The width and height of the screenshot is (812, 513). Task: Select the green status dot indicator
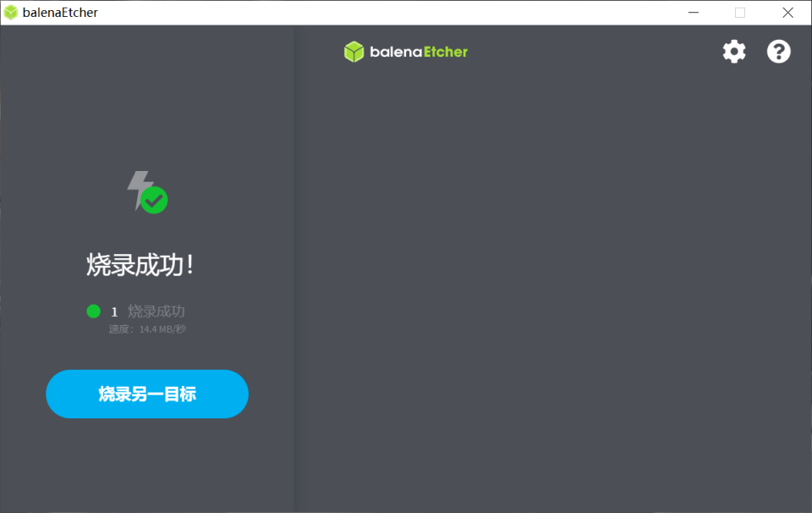pos(93,311)
